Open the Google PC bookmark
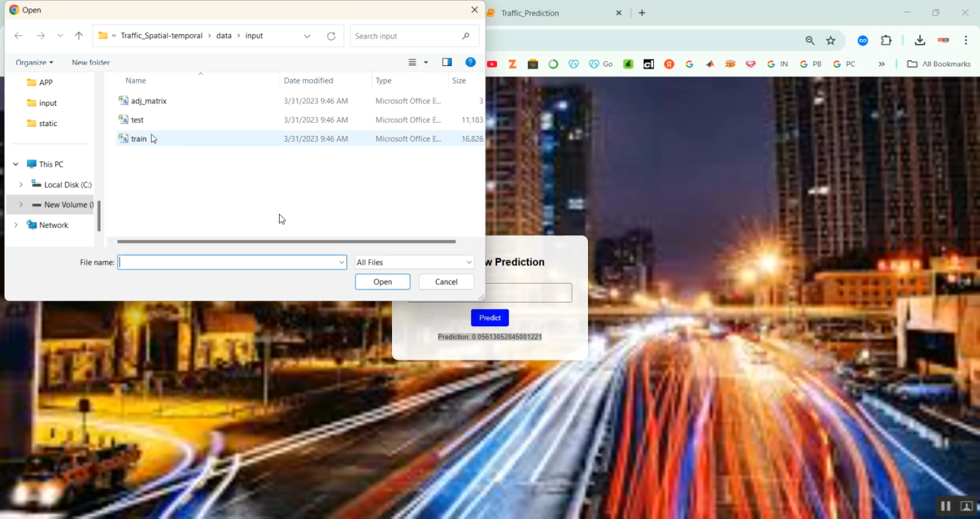The height and width of the screenshot is (519, 980). (844, 64)
